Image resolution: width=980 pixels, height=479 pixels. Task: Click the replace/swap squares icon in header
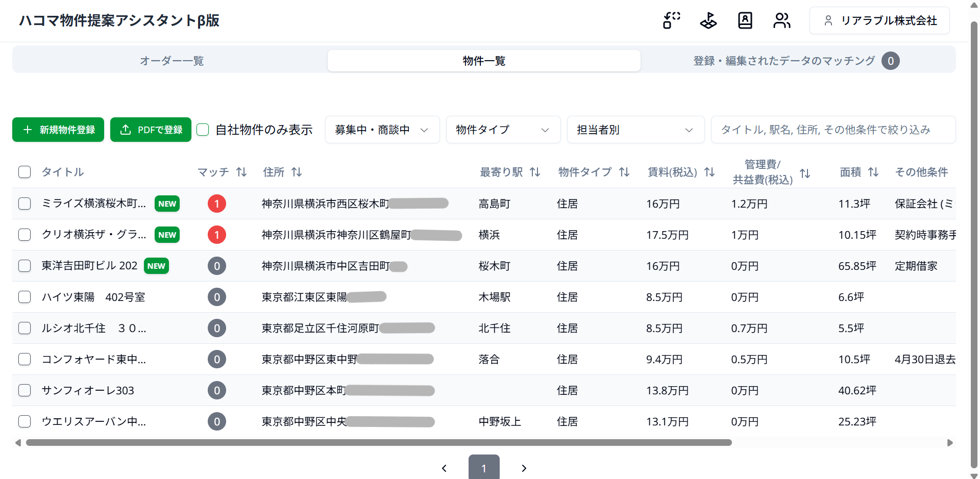click(671, 20)
